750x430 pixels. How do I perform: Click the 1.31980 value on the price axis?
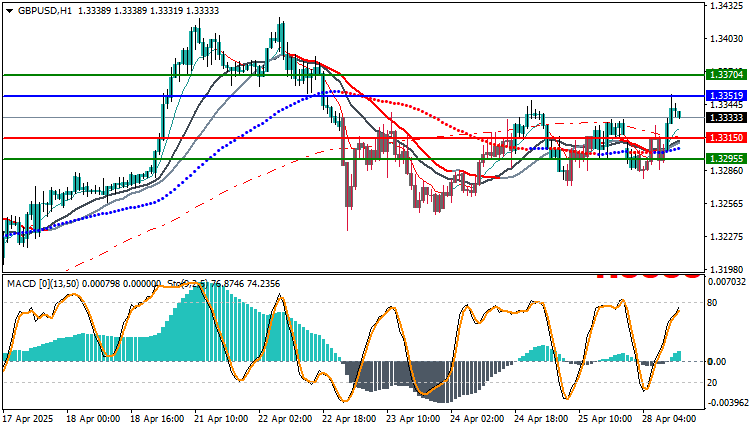click(727, 270)
